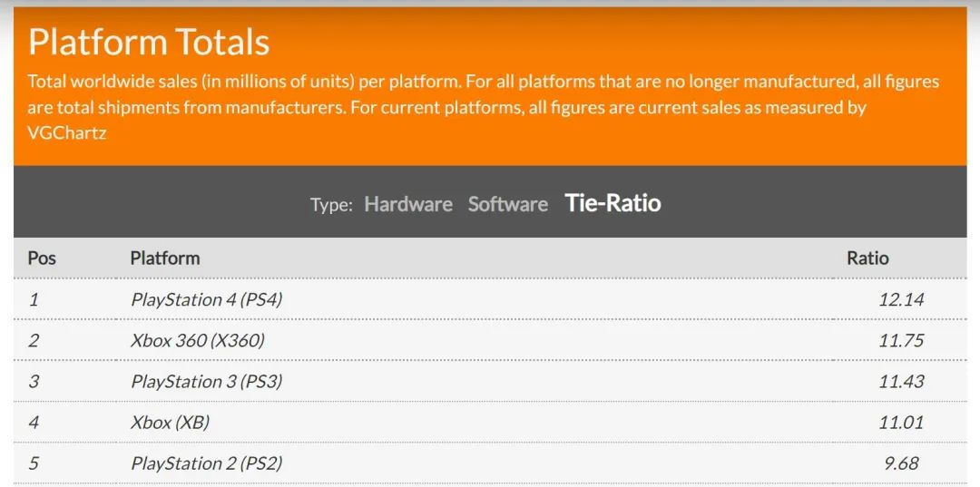Click the Platform column header

pos(165,258)
